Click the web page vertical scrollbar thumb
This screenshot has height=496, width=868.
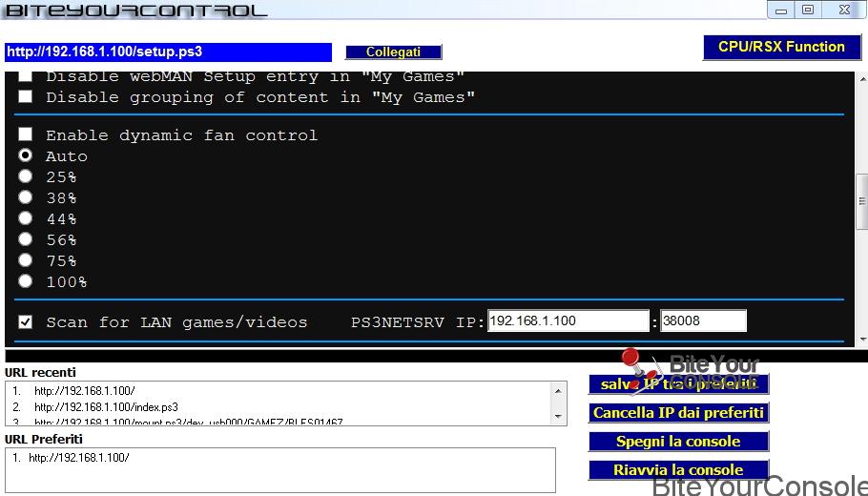[862, 201]
